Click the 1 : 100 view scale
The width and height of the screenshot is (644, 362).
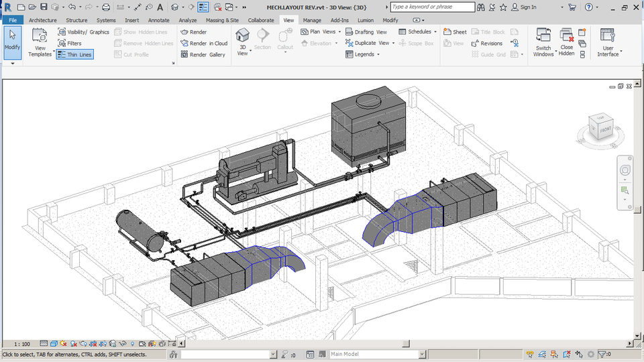coord(21,344)
